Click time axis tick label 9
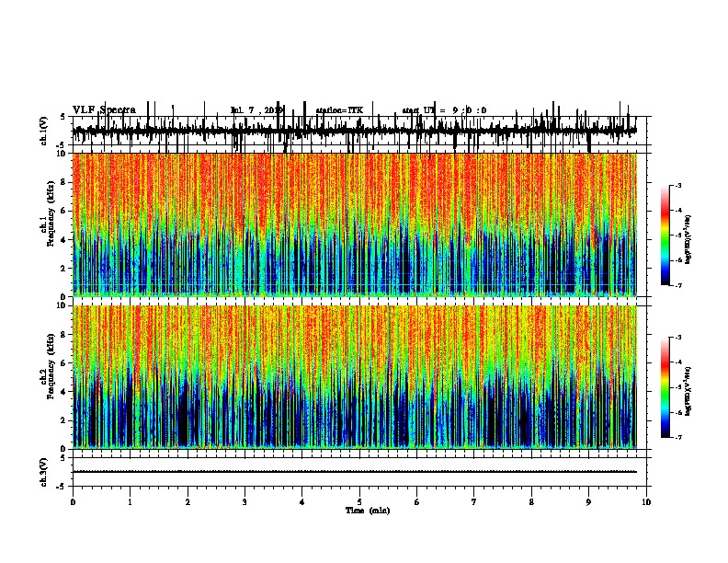The height and width of the screenshot is (563, 728). 588,502
